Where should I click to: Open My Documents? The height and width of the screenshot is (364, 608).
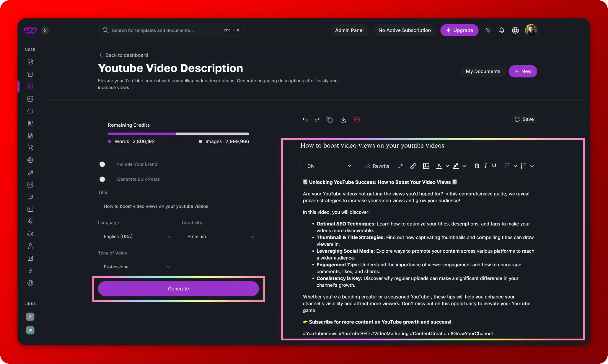483,71
